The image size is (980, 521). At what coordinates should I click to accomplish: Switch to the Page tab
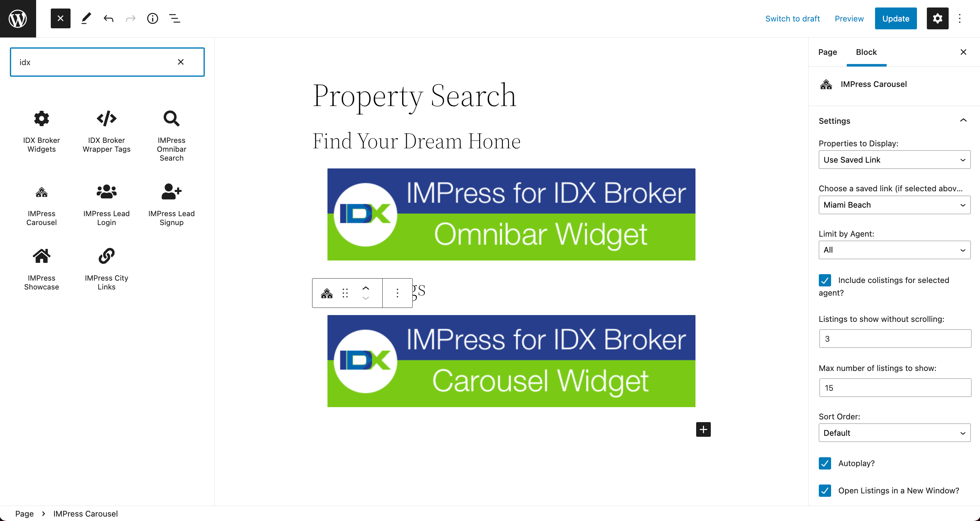(828, 52)
